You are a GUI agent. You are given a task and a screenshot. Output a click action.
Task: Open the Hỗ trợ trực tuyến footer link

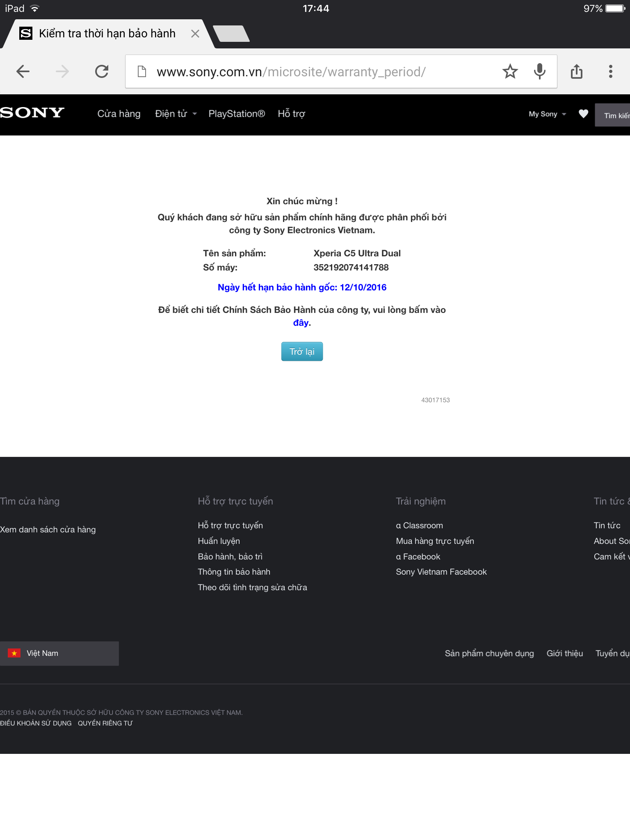(x=231, y=525)
